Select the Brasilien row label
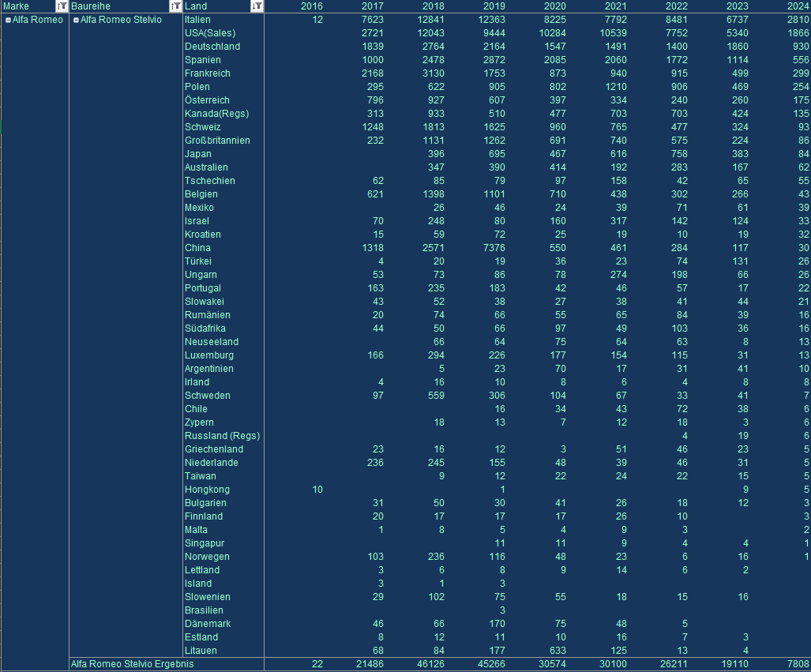The width and height of the screenshot is (811, 672). 204,610
